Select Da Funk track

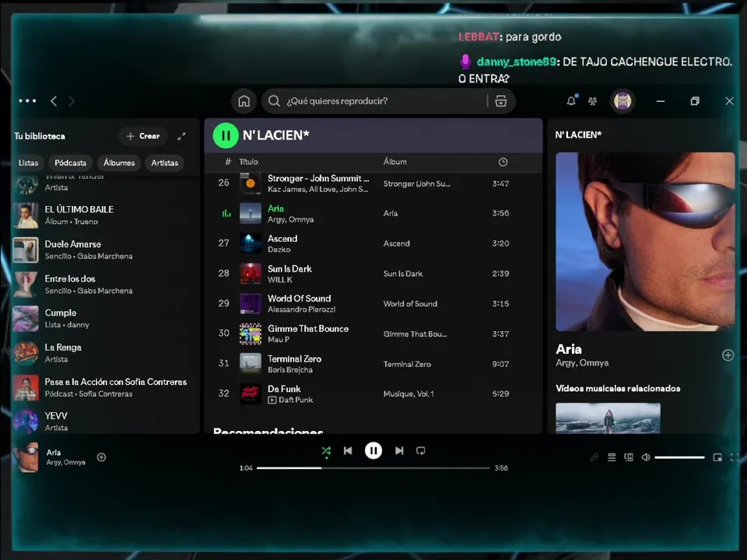point(373,394)
